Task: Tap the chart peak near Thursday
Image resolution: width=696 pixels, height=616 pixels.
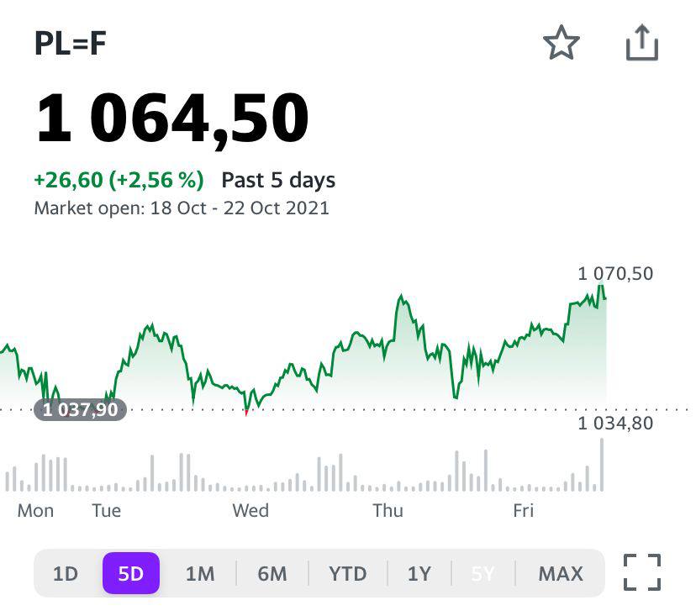Action: coord(401,297)
